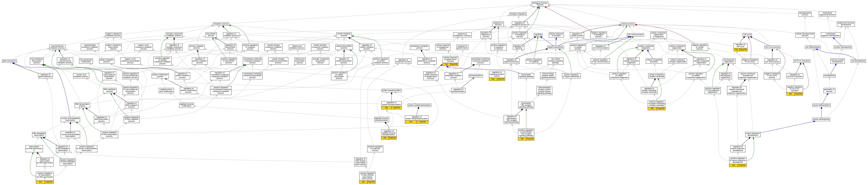Screen dimensions: 868x185
Task: Click the 'protein phosphorylation' node
Action: click(392, 90)
